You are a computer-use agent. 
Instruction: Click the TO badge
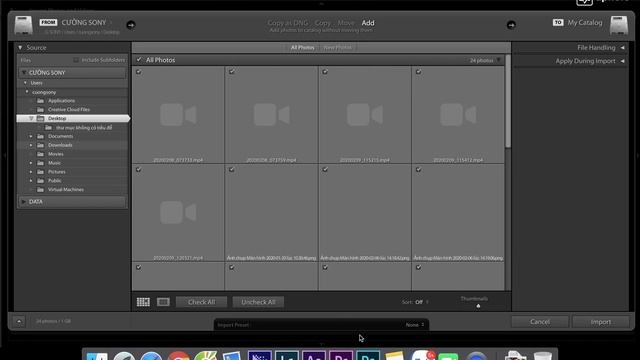(x=558, y=22)
